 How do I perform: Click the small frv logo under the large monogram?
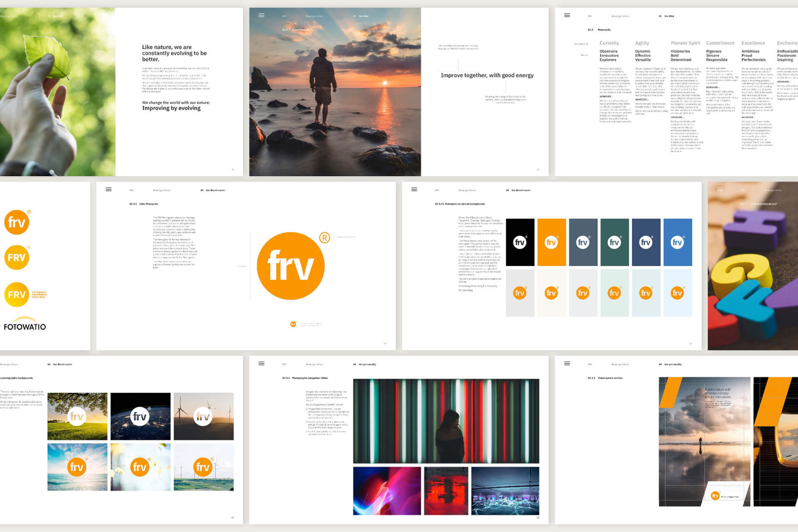tap(293, 324)
